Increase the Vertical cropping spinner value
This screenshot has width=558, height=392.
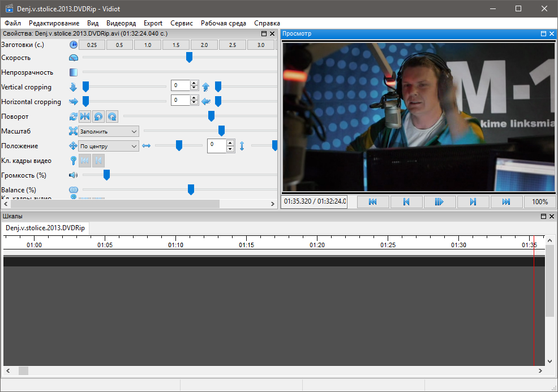pos(194,83)
